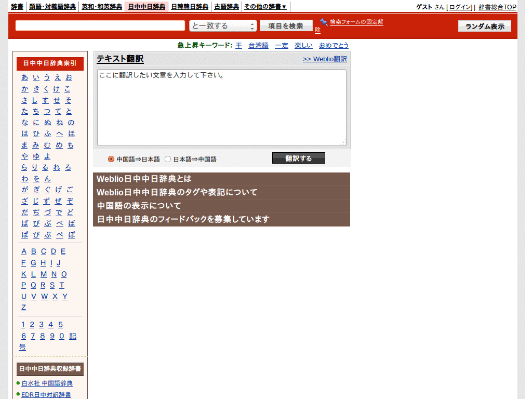This screenshot has width=532, height=399.
Task: Open alphabet index letter H
Action: [x=43, y=262]
